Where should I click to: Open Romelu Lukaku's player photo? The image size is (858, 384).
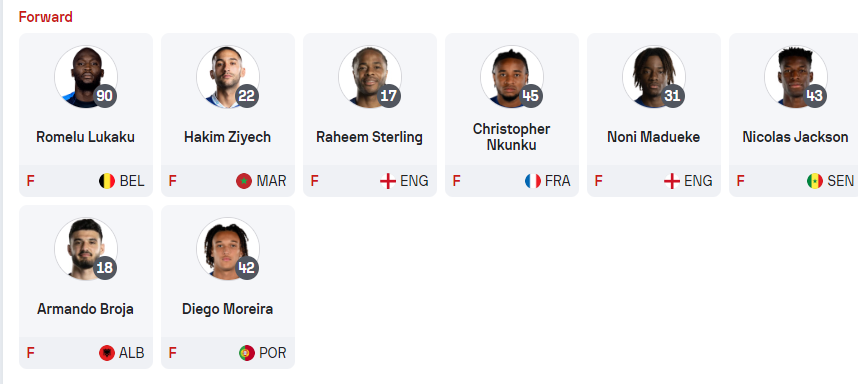pyautogui.click(x=86, y=77)
